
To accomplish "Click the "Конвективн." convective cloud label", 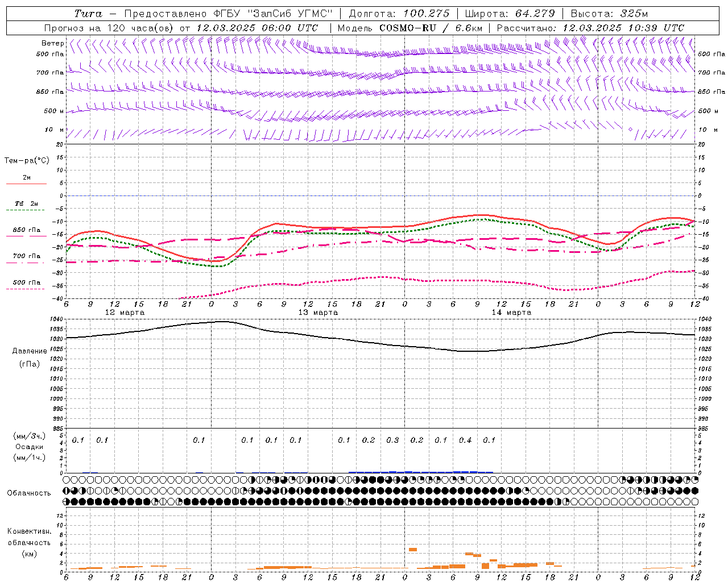I will 29,531.
